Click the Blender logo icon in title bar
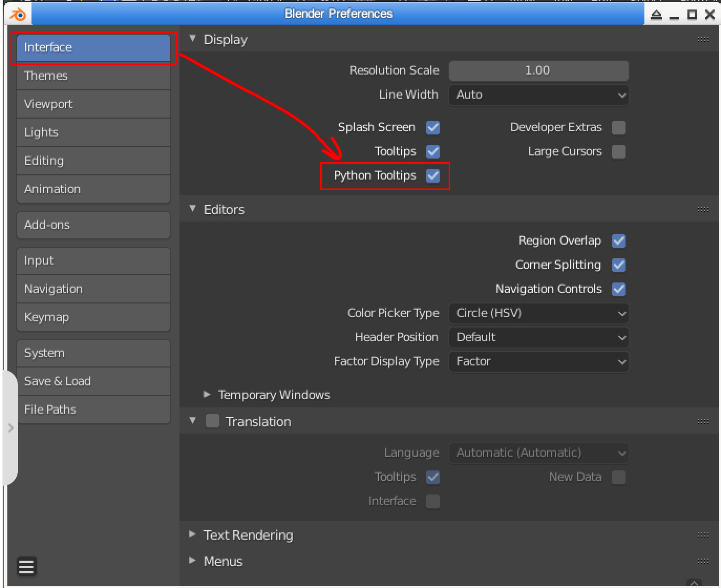The image size is (721, 588). (x=18, y=14)
